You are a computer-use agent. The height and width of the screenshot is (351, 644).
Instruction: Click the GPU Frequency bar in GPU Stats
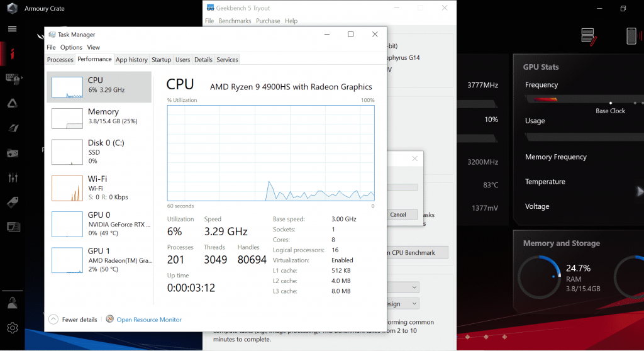(x=584, y=99)
